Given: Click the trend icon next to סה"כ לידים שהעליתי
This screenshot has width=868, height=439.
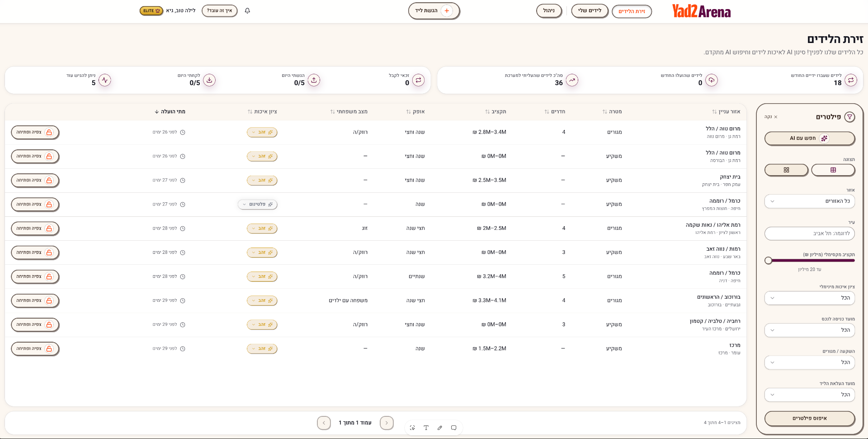Looking at the screenshot, I should [x=572, y=80].
